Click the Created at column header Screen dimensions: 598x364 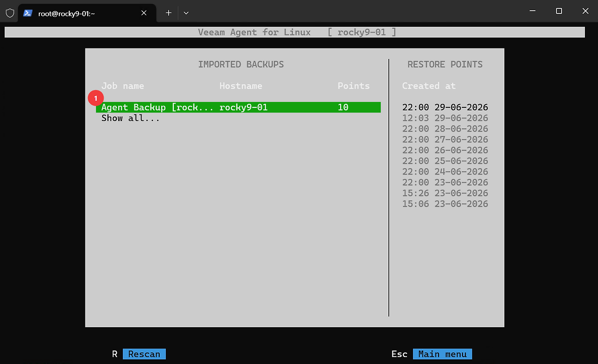coord(429,86)
